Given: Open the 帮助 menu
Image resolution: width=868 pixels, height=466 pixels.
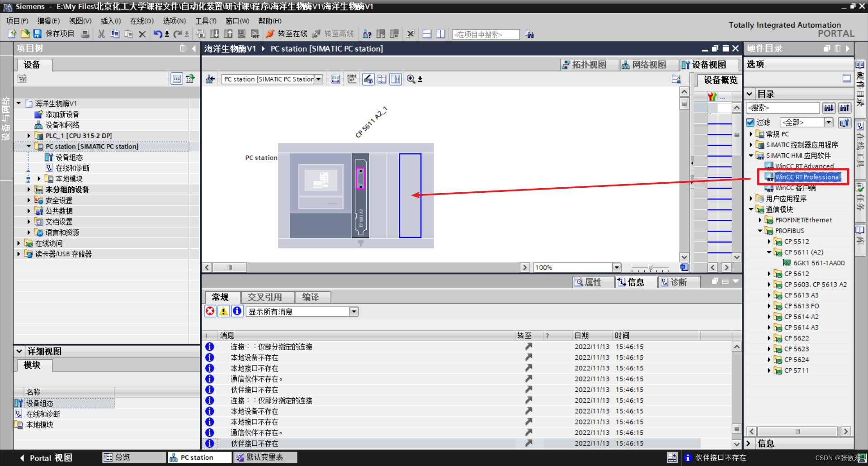Looking at the screenshot, I should click(x=269, y=21).
